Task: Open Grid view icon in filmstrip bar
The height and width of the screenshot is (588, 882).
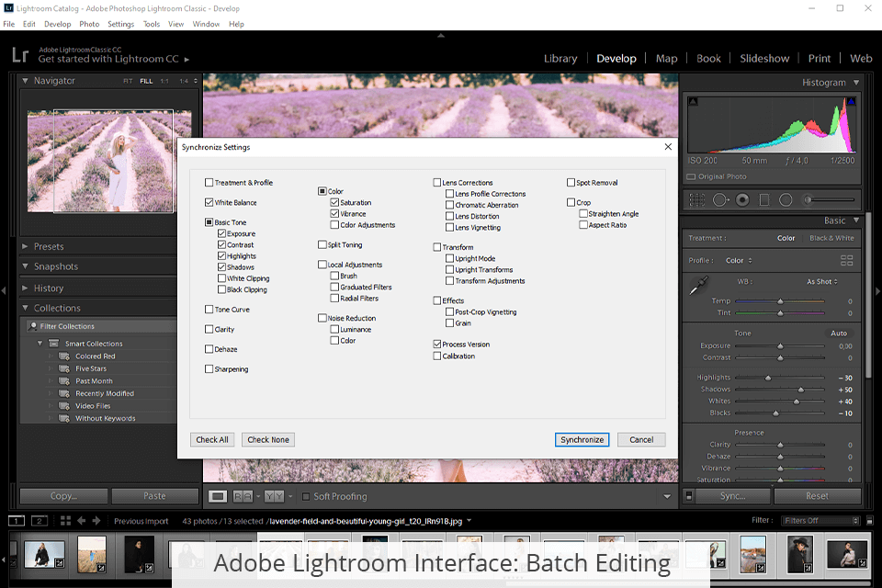Action: [65, 521]
